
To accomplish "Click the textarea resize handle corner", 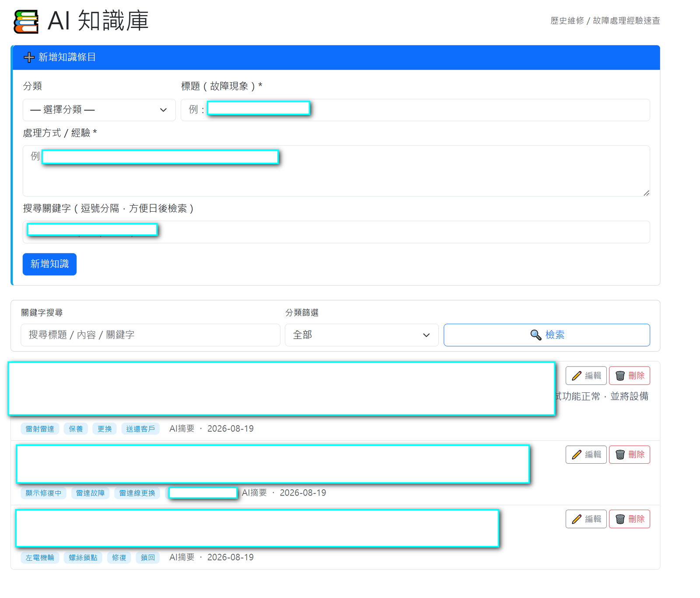I will coord(646,193).
